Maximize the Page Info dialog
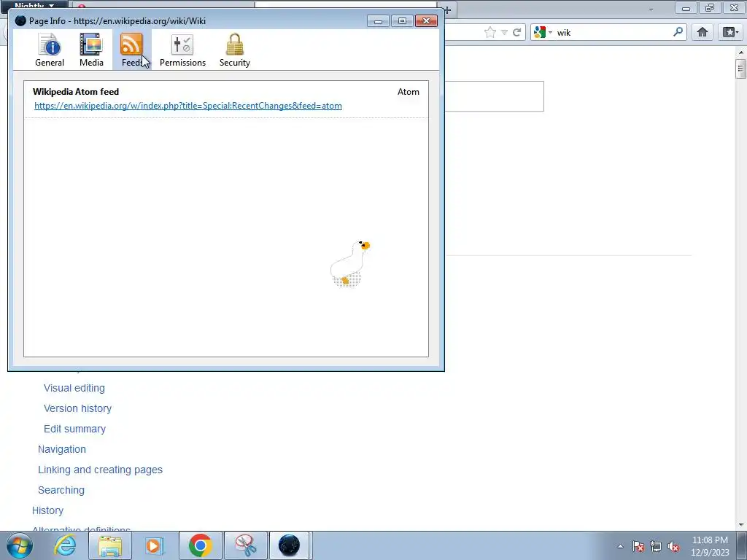The height and width of the screenshot is (560, 747). (402, 21)
